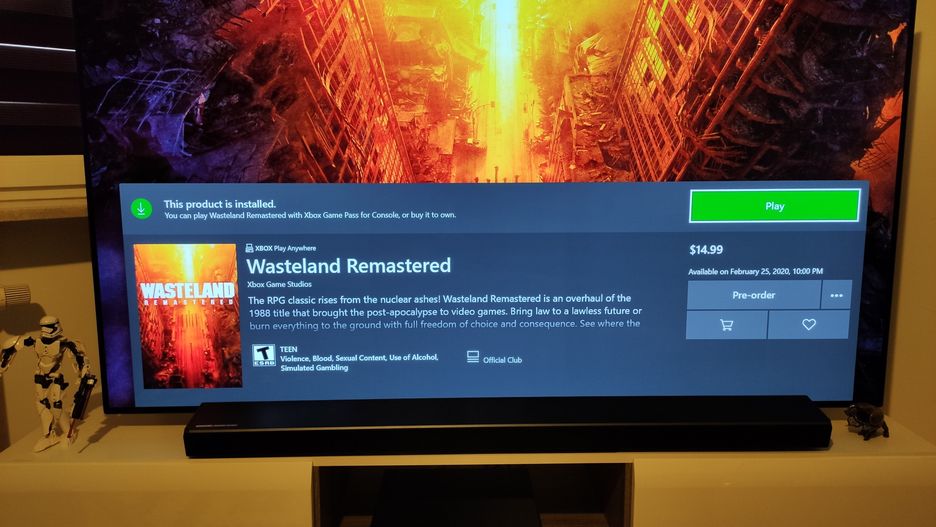Add to cart with the shopping cart icon

726,325
